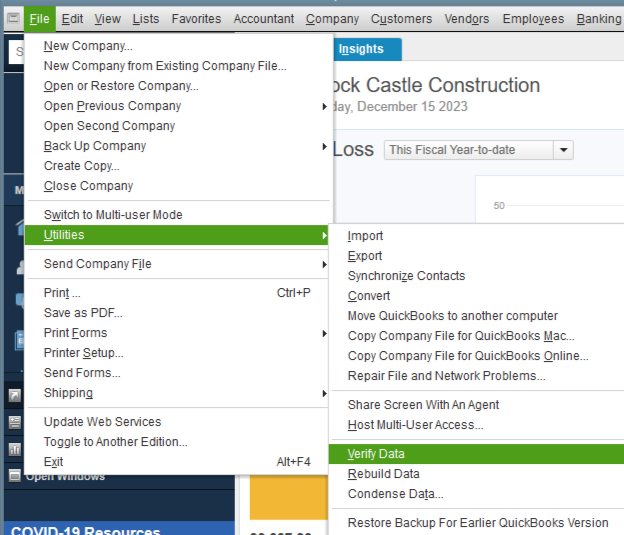
Task: Click the QuickBooks system menu icon
Action: click(x=13, y=19)
